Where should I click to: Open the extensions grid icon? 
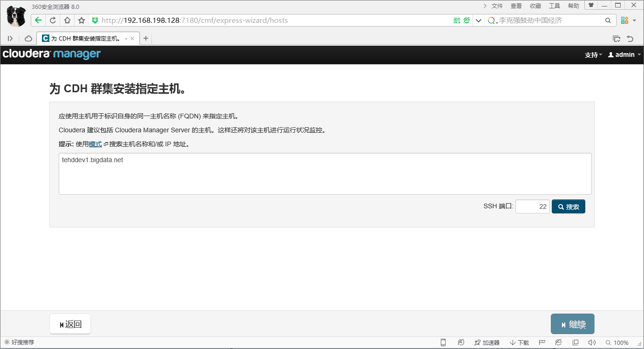624,21
